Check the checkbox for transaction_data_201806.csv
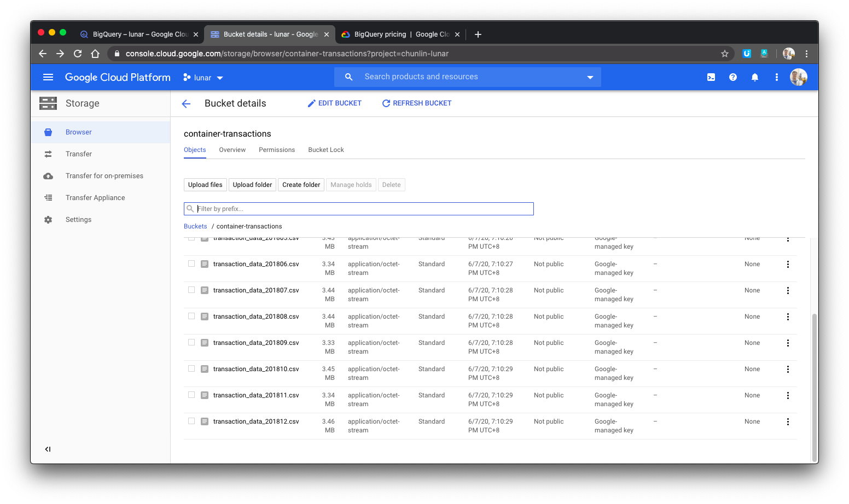Viewport: 849px width, 504px height. pos(191,263)
